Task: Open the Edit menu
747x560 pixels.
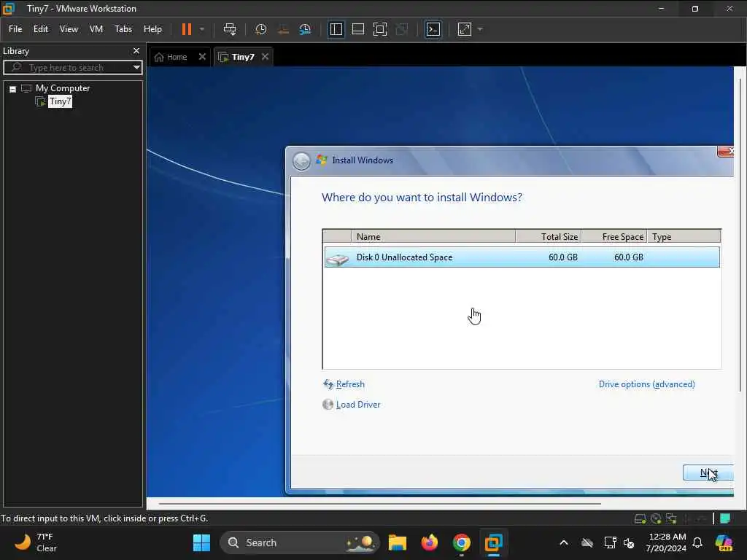Action: [x=41, y=29]
